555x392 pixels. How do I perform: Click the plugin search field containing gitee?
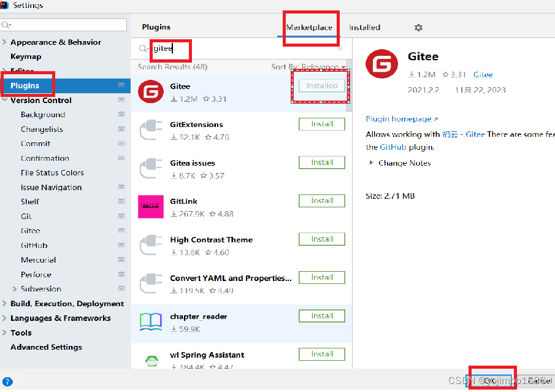tap(240, 48)
